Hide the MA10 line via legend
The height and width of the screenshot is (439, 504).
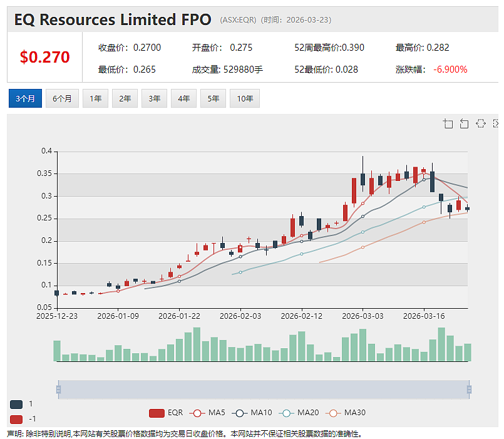coord(252,413)
